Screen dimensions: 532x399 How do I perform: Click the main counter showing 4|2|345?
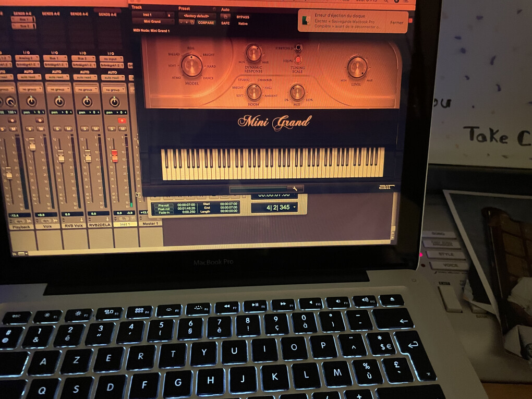[x=278, y=207]
